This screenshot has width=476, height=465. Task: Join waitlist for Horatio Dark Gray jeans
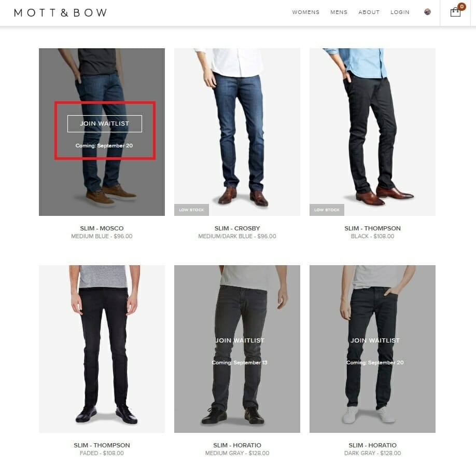(375, 340)
